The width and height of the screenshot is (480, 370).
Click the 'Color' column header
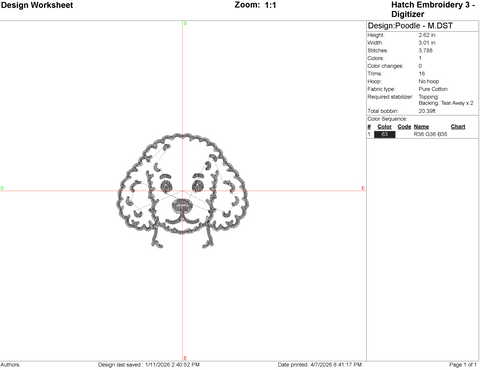tap(384, 127)
